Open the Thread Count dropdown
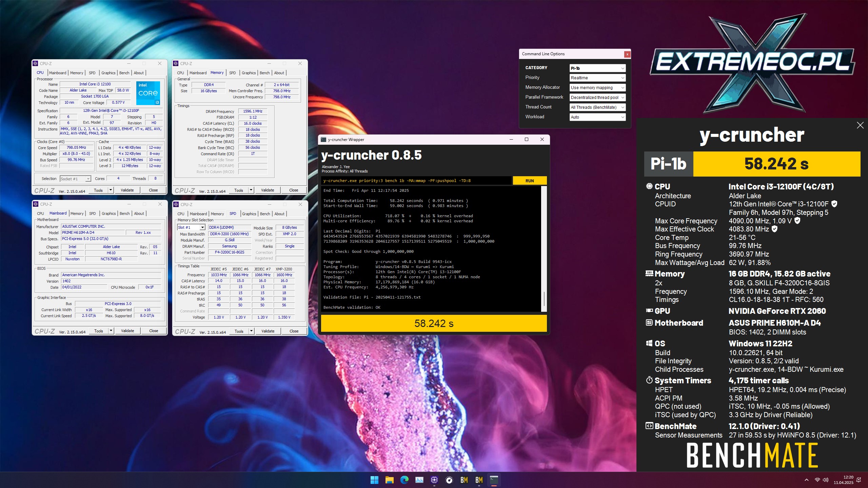Screen dimensions: 868x488 pos(597,107)
